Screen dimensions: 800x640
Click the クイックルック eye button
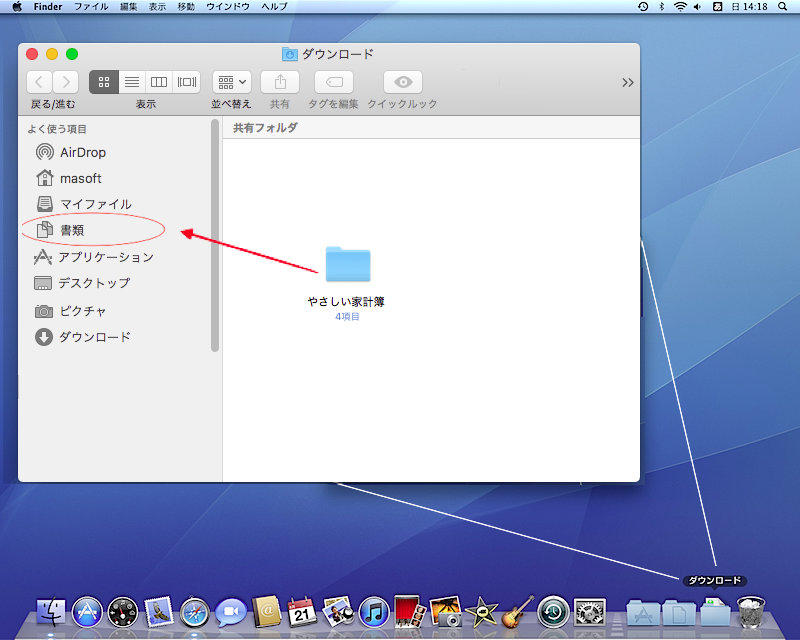(403, 82)
